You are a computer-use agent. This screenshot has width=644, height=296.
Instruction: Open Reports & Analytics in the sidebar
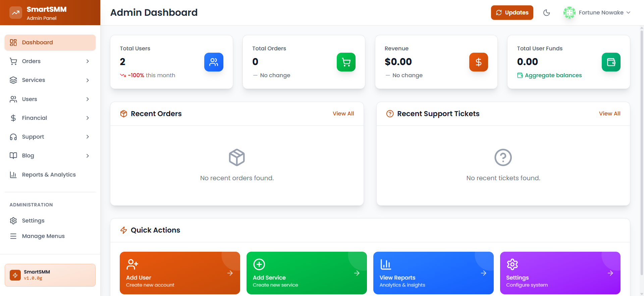click(x=49, y=175)
